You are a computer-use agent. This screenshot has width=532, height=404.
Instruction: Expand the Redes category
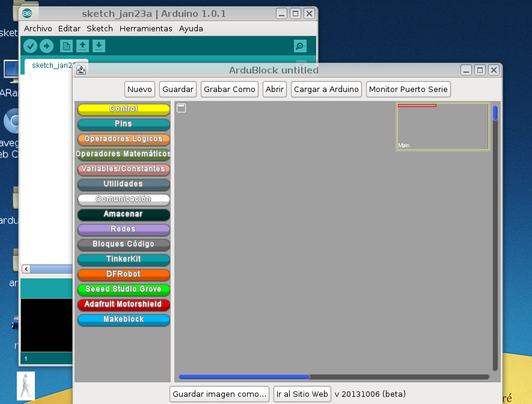coord(123,229)
